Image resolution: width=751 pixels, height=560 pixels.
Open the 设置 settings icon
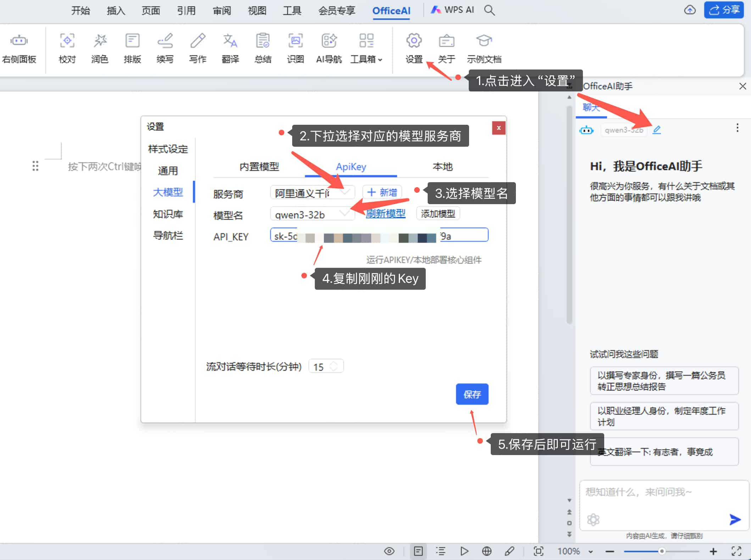click(413, 48)
